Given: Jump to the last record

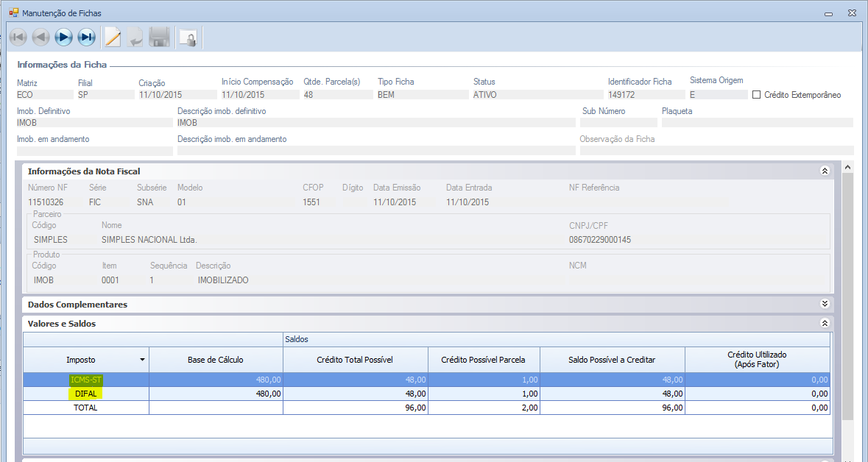Looking at the screenshot, I should pos(87,37).
